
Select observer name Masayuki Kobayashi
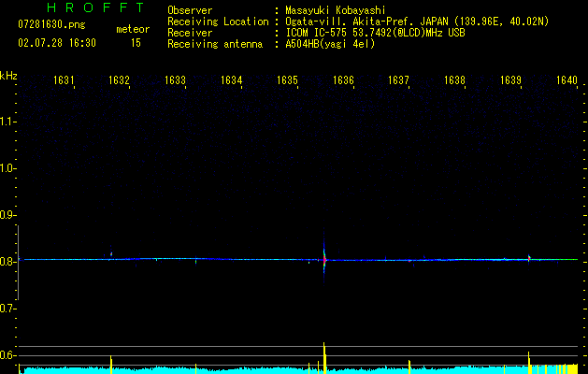click(x=336, y=10)
